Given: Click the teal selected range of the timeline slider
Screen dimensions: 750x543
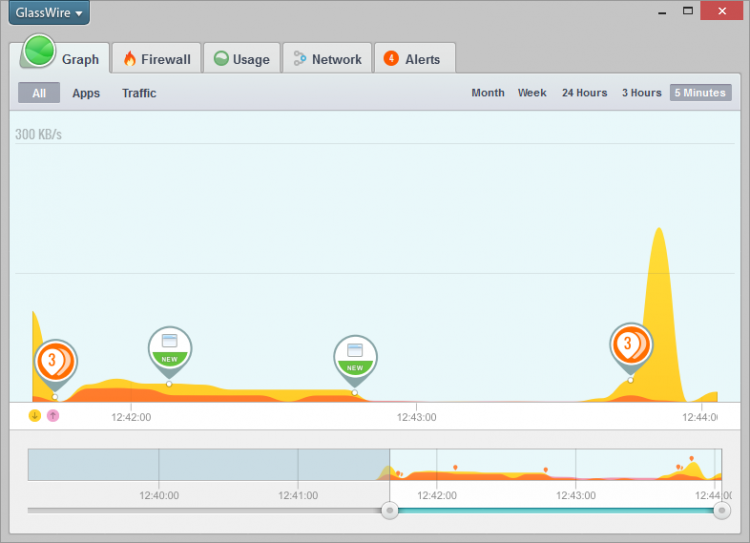Looking at the screenshot, I should [556, 510].
